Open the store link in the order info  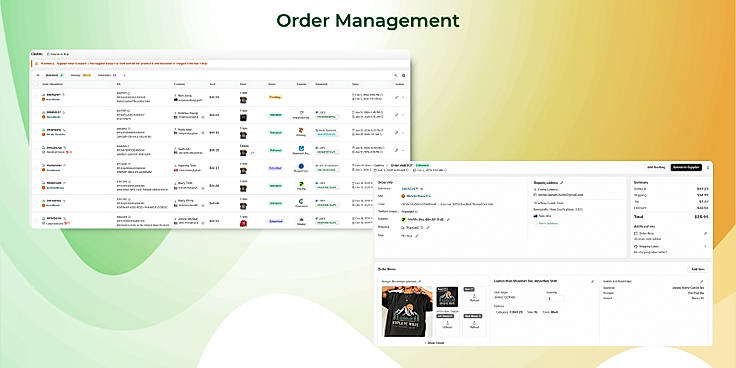(418, 196)
